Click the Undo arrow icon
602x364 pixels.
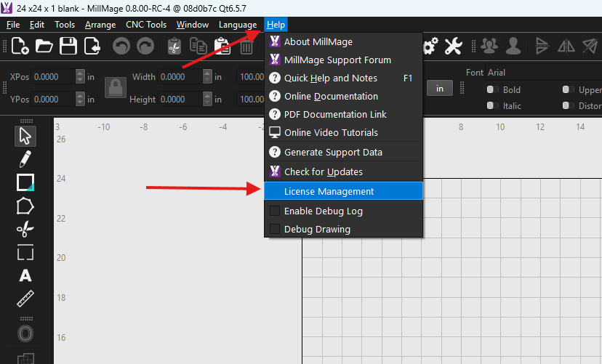121,46
